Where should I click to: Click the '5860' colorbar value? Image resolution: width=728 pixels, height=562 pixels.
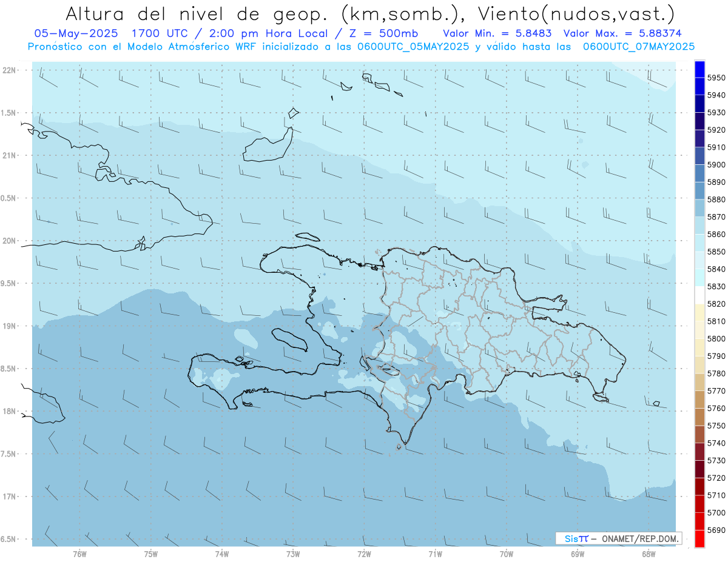(x=716, y=234)
